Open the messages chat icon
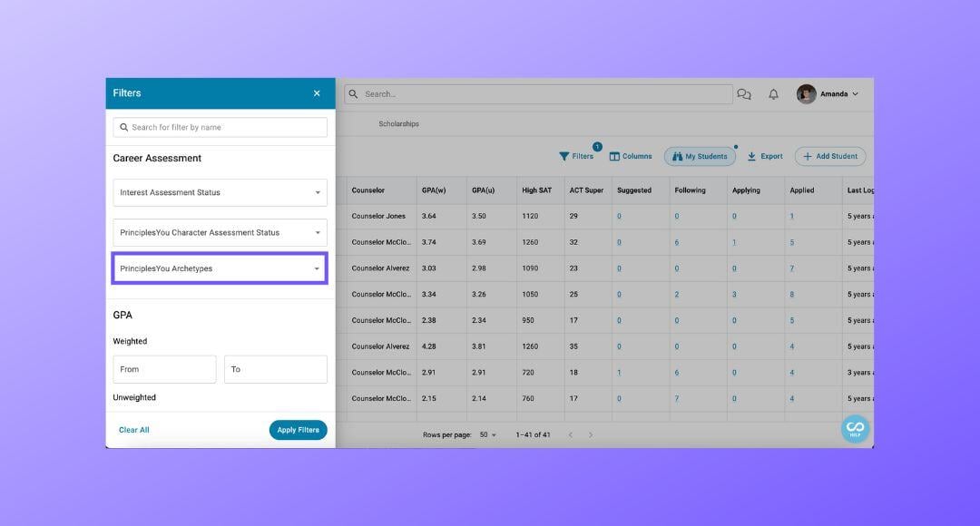 click(744, 94)
